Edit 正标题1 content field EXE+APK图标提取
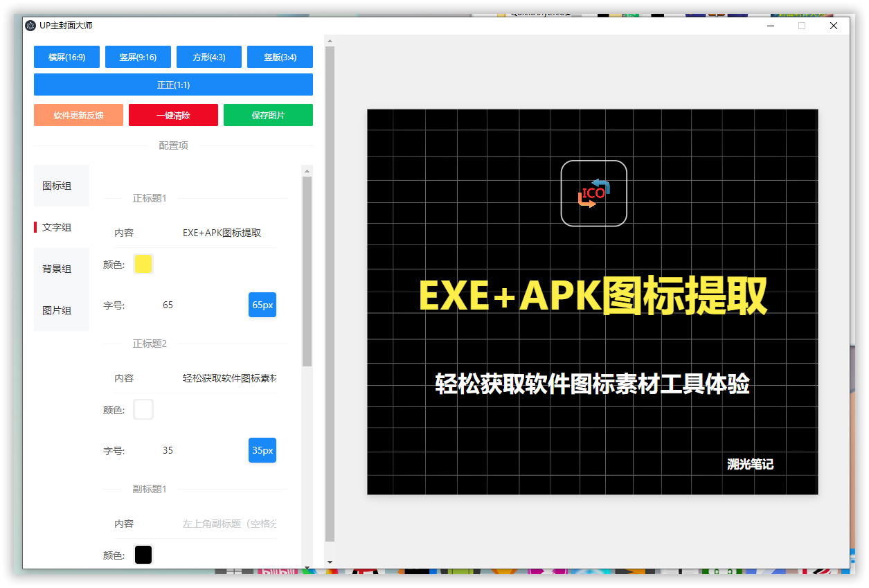869x588 pixels. [x=229, y=233]
